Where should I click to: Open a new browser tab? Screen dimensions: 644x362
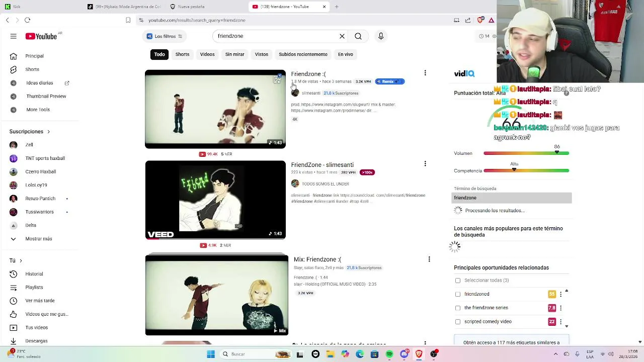[337, 7]
